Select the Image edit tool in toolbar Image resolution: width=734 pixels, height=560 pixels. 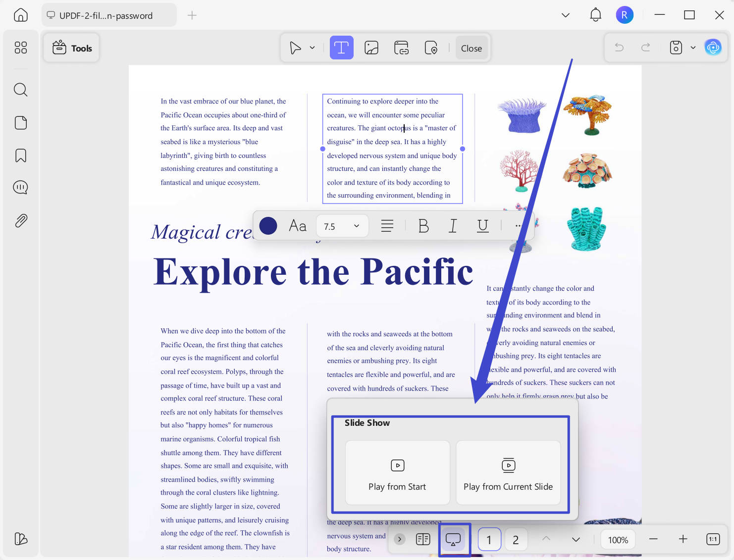371,48
